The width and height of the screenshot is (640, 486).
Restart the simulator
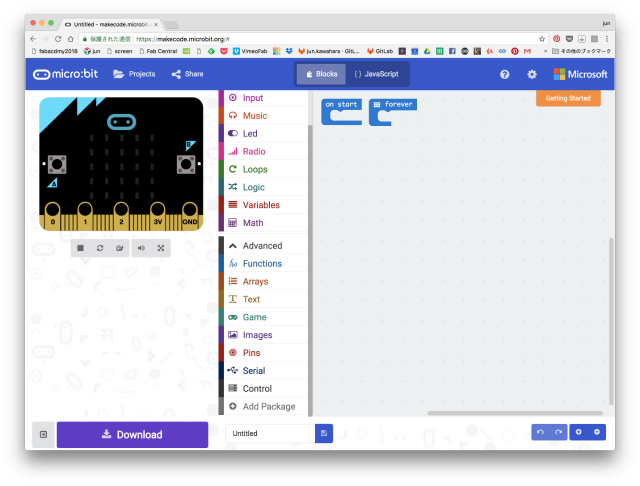100,248
